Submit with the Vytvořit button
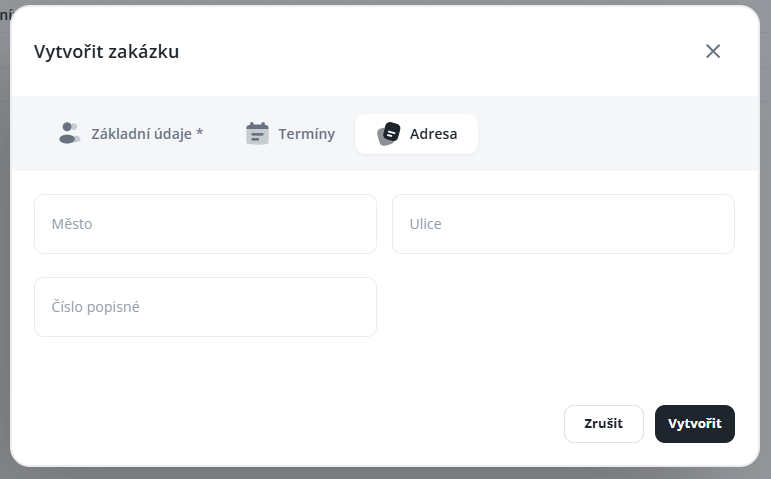 point(694,424)
